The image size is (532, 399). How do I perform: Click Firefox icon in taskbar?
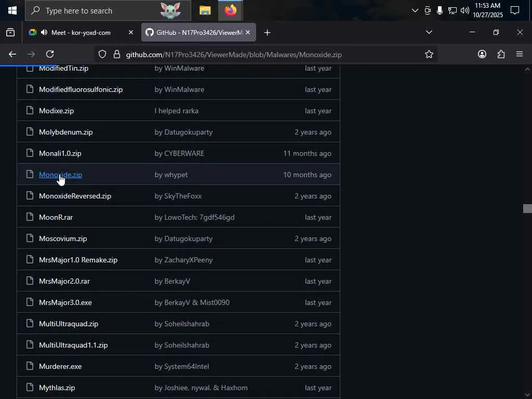click(230, 10)
